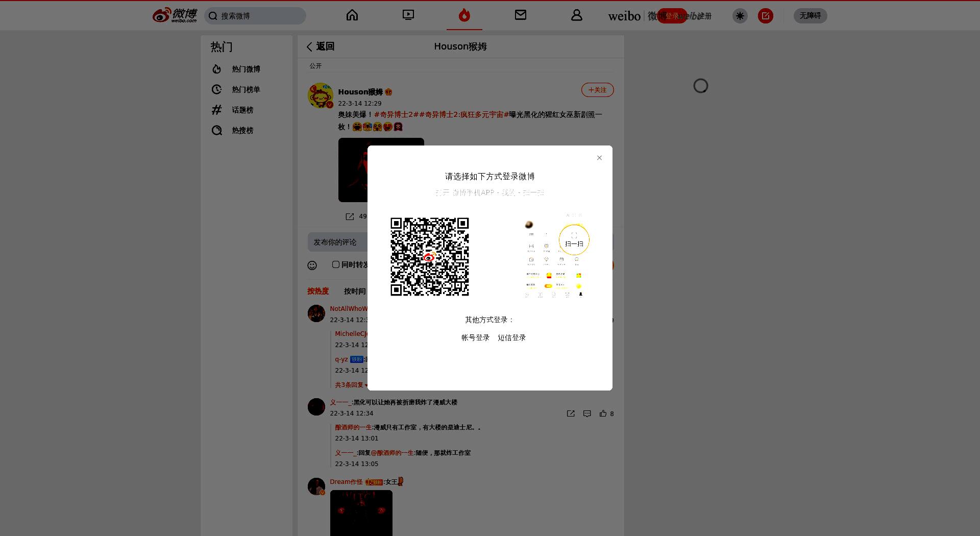
Task: Select 热门微博 in the sidebar
Action: click(246, 69)
